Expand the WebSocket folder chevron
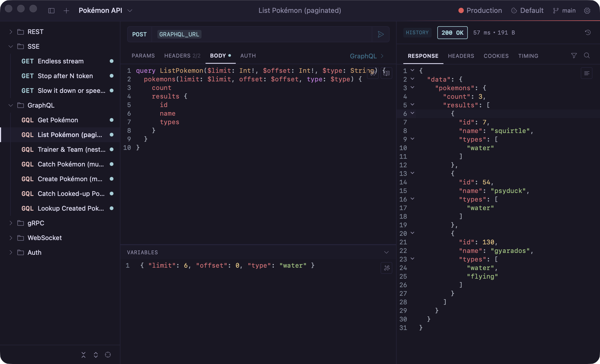The image size is (600, 364). (11, 238)
